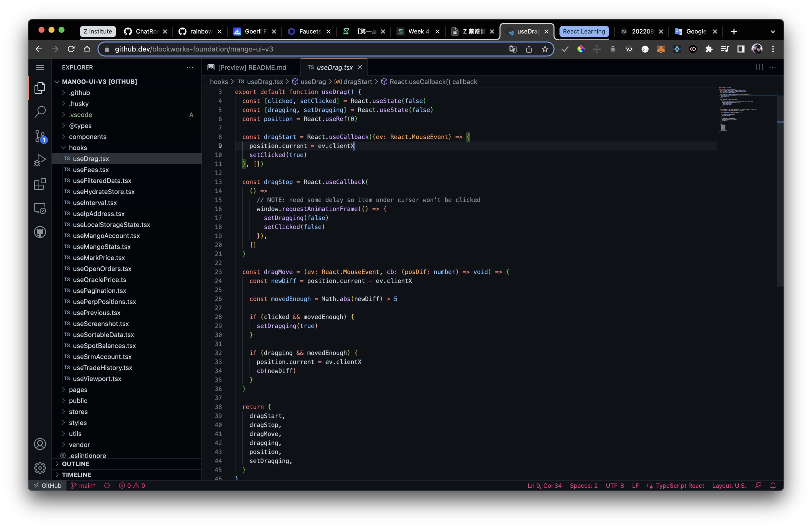
Task: Collapse the hooks folder
Action: (x=78, y=148)
